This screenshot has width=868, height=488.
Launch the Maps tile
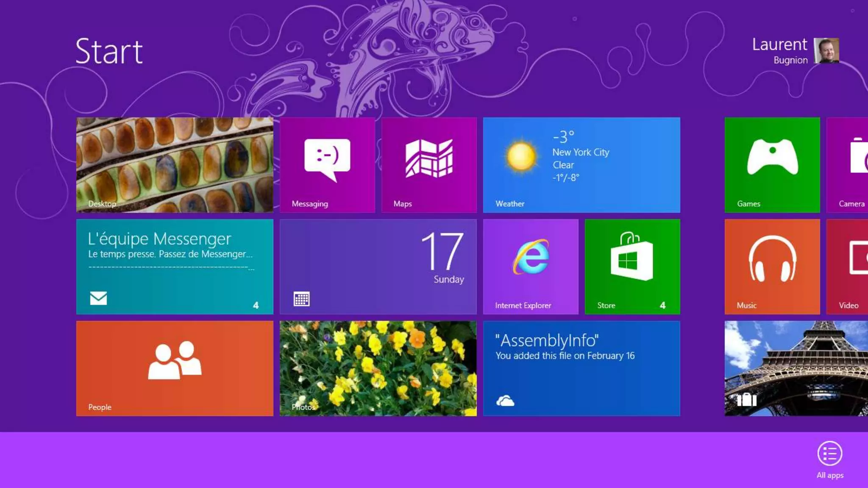429,165
